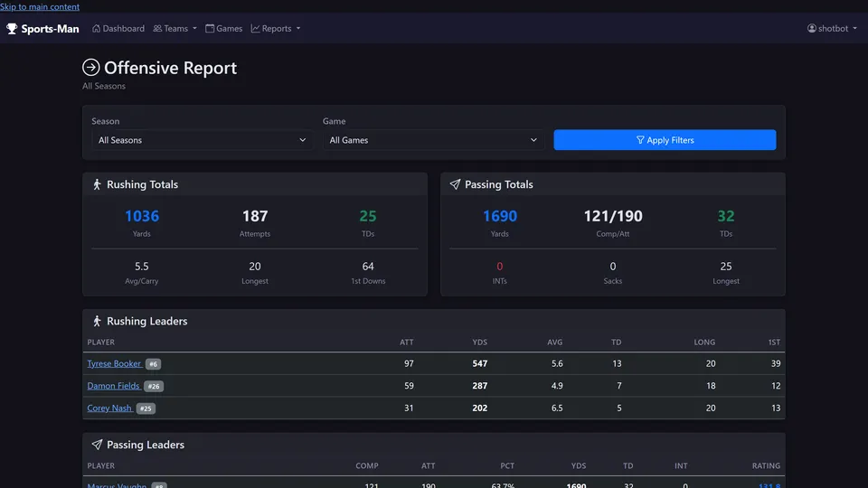Click the Reports chart icon
The width and height of the screenshot is (868, 488).
pyautogui.click(x=255, y=28)
